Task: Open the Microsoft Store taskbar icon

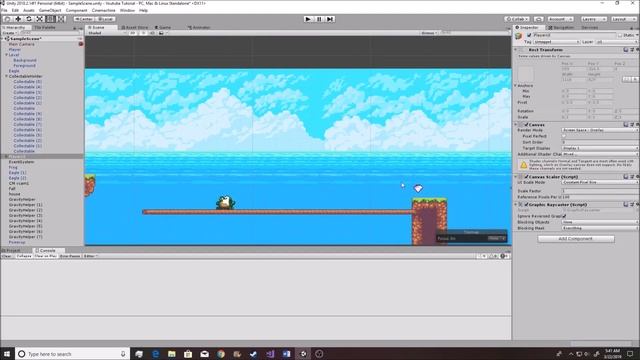Action: (188, 354)
